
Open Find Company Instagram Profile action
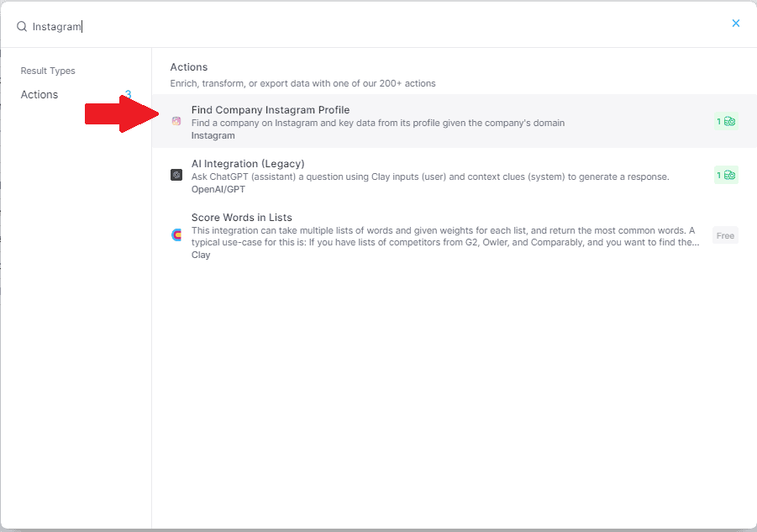[x=270, y=110]
